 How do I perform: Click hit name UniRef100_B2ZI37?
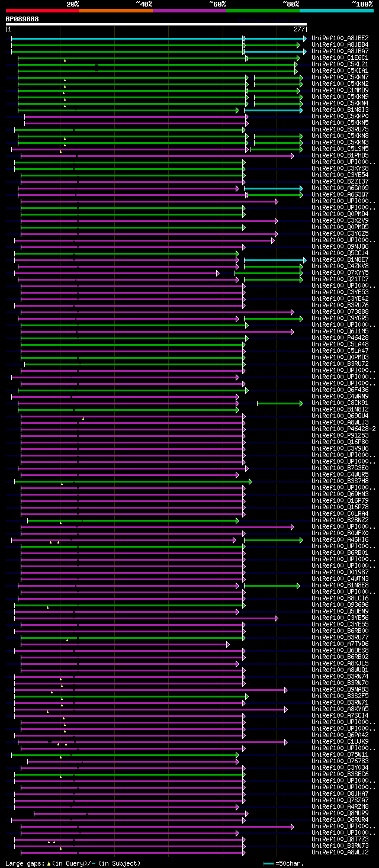click(x=340, y=181)
